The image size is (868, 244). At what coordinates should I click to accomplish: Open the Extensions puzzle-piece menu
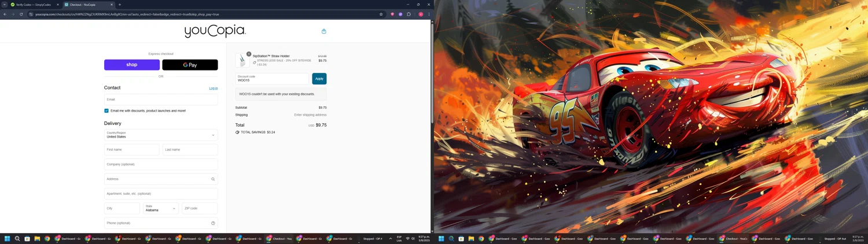(409, 14)
